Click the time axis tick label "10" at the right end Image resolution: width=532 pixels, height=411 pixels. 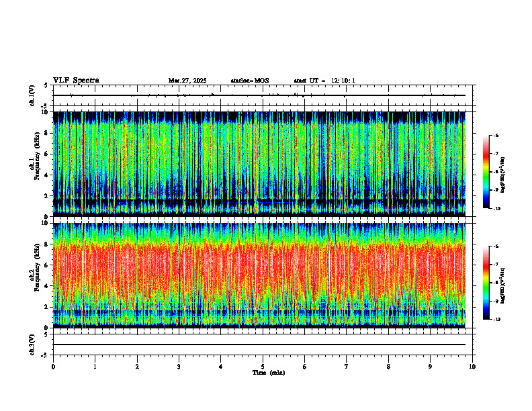tap(472, 367)
